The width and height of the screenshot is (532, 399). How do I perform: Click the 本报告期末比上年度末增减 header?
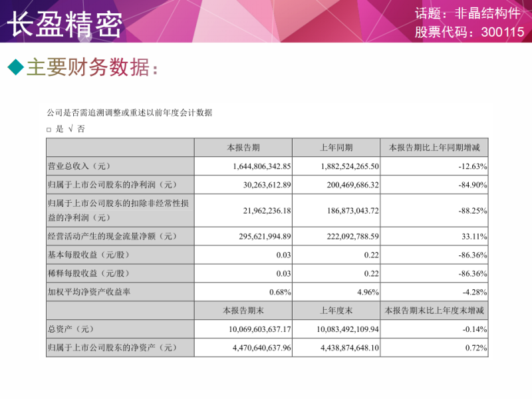pos(434,311)
